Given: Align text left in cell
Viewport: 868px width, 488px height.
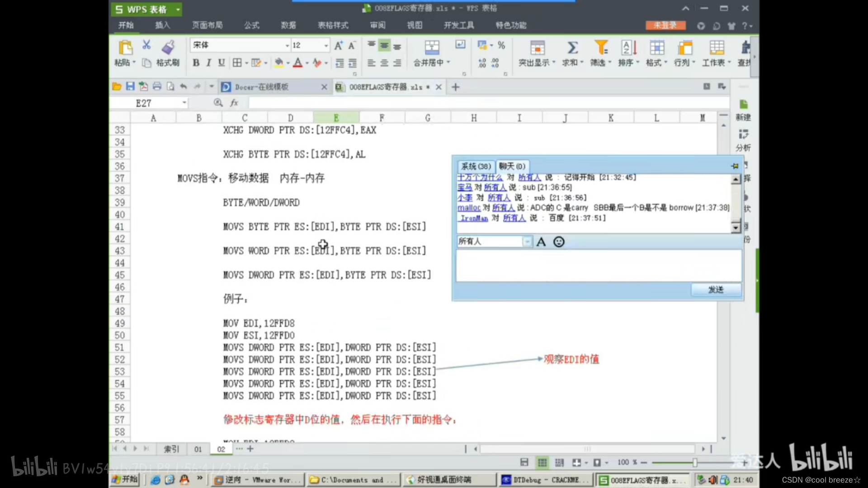Looking at the screenshot, I should [371, 63].
